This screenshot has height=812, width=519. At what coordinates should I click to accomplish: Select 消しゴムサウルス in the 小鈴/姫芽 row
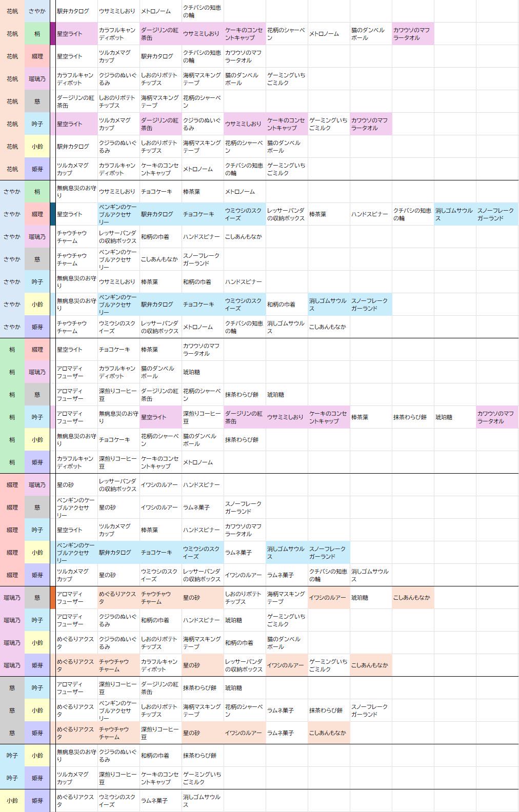(202, 801)
